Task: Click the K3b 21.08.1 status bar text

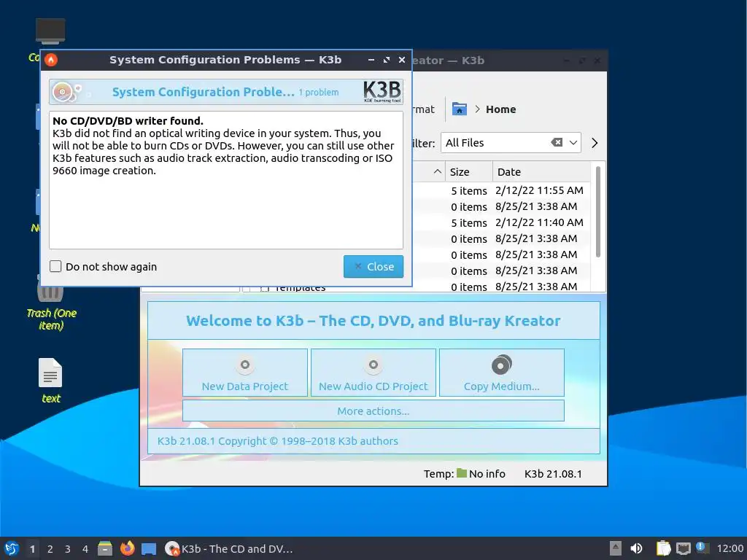Action: [x=553, y=474]
